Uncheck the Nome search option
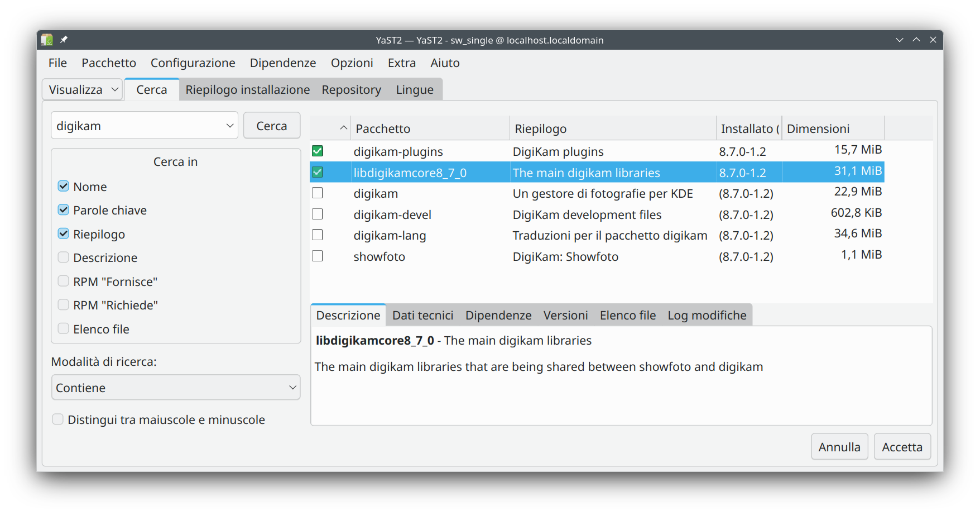 pyautogui.click(x=64, y=187)
